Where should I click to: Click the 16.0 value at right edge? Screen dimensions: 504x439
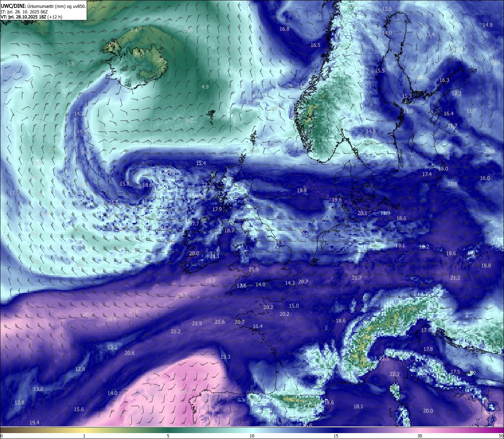coord(485,178)
